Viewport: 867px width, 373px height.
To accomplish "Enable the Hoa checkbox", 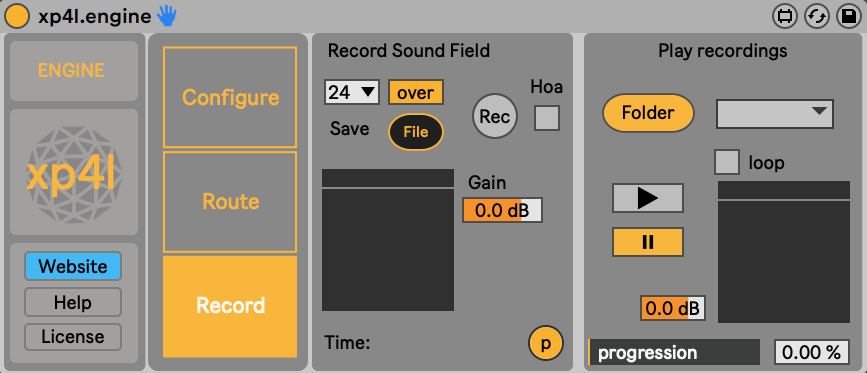I will pyautogui.click(x=547, y=118).
